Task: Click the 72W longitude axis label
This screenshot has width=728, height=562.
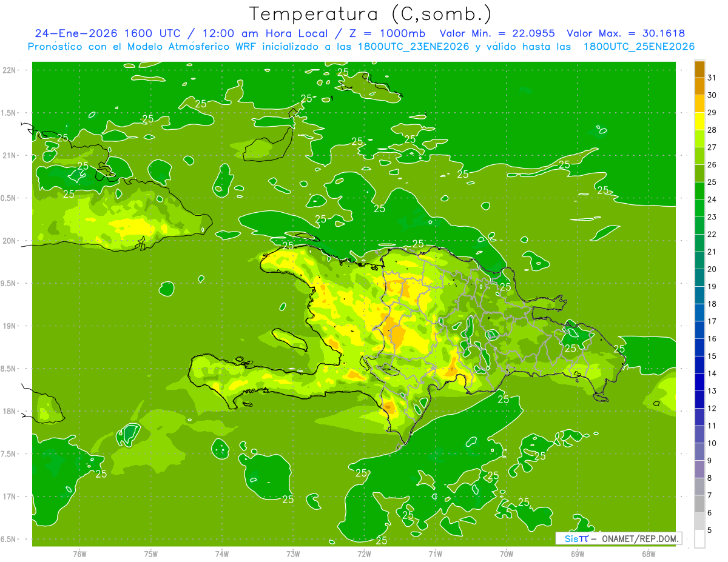Action: (364, 554)
